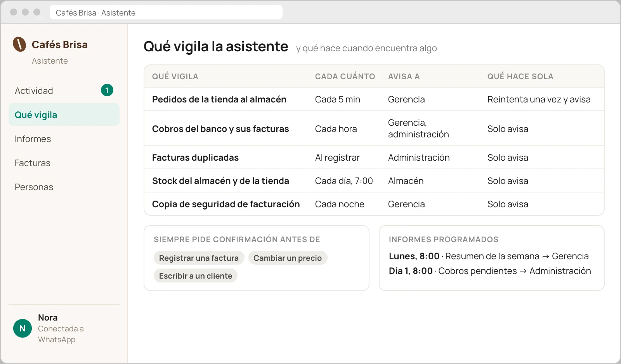Select the Qué vigila sidebar item
This screenshot has width=621, height=364.
point(64,114)
